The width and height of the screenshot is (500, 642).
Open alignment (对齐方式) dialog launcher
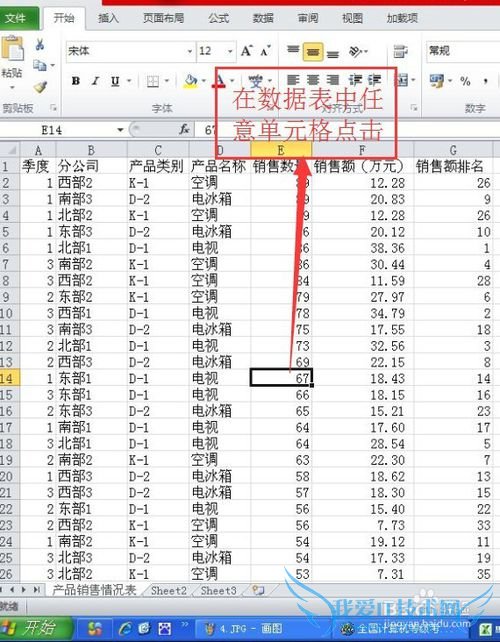pyautogui.click(x=414, y=108)
